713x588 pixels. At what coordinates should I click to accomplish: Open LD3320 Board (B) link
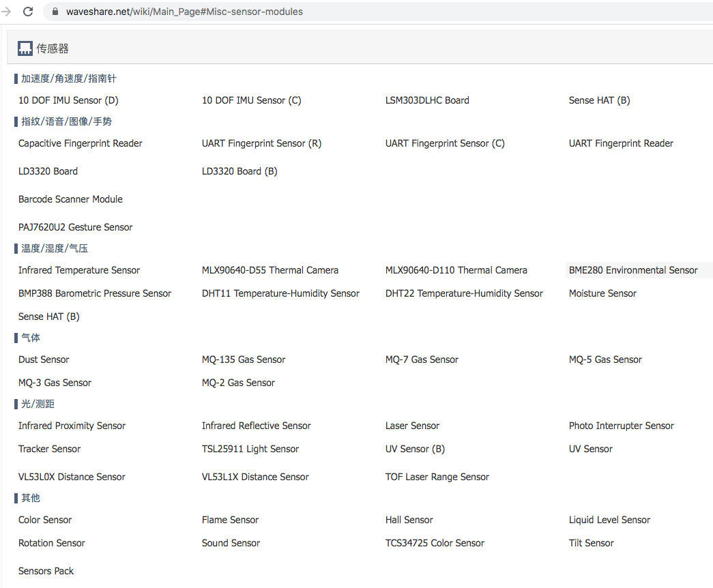[x=239, y=171]
